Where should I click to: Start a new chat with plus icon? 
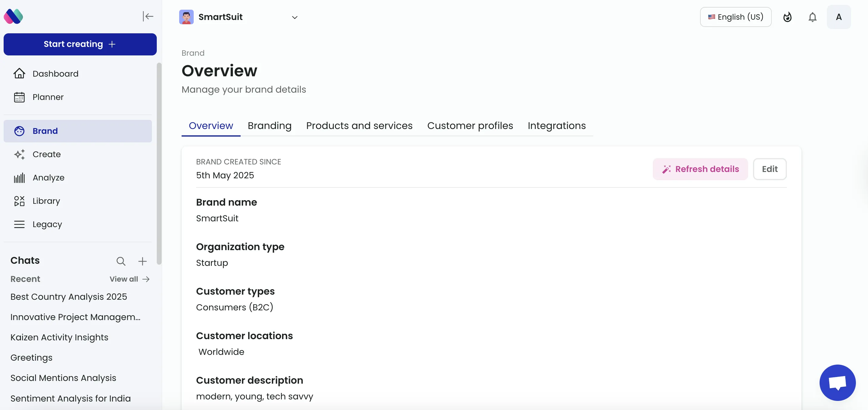(142, 261)
